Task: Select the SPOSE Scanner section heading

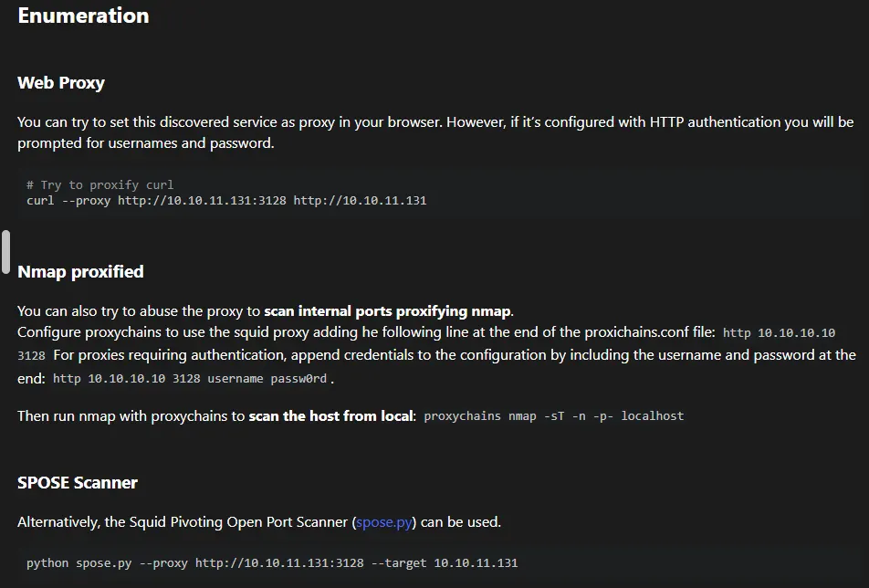Action: tap(78, 483)
